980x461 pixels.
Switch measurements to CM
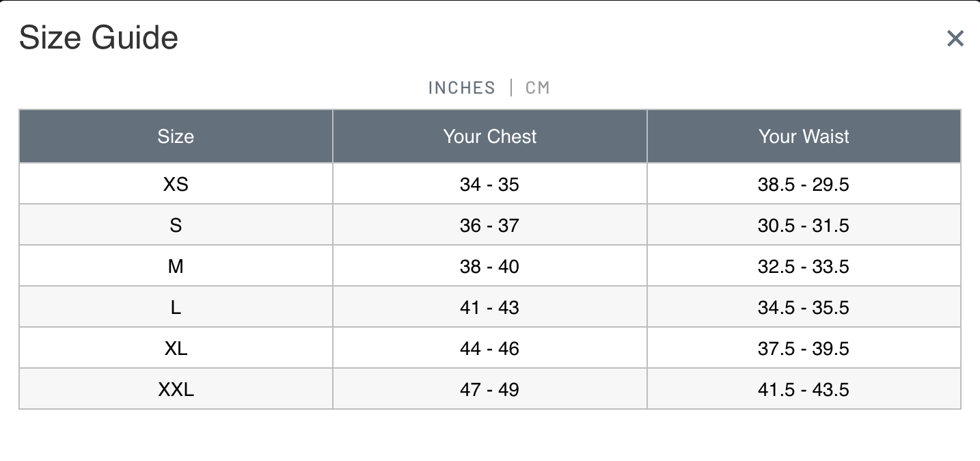click(x=537, y=88)
